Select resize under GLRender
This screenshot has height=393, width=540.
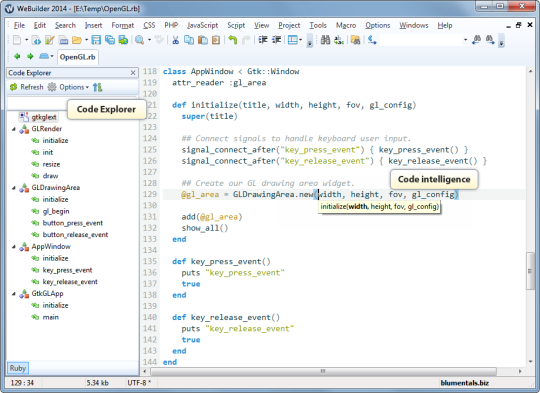coord(51,164)
